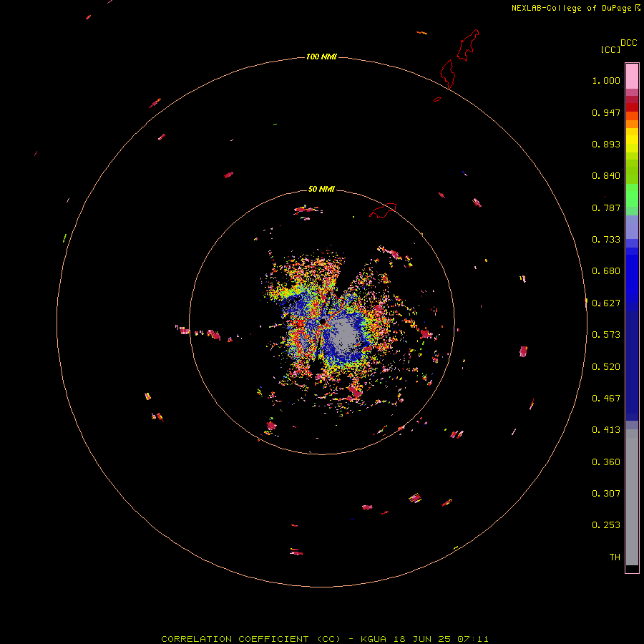Select the 0.680 scale value
Viewport: 644px width, 644px height.
click(606, 271)
